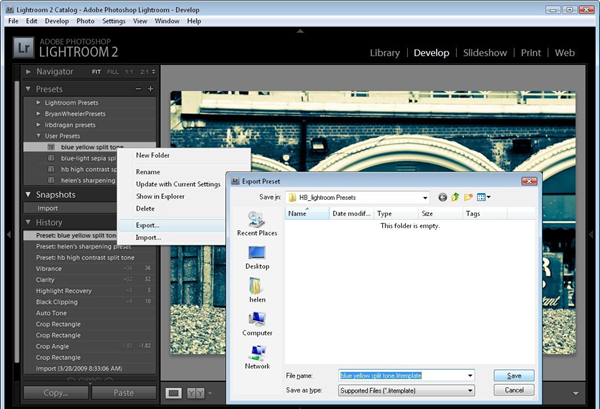The height and width of the screenshot is (409, 600).
Task: Select the Crop Angle history step
Action: (90, 346)
